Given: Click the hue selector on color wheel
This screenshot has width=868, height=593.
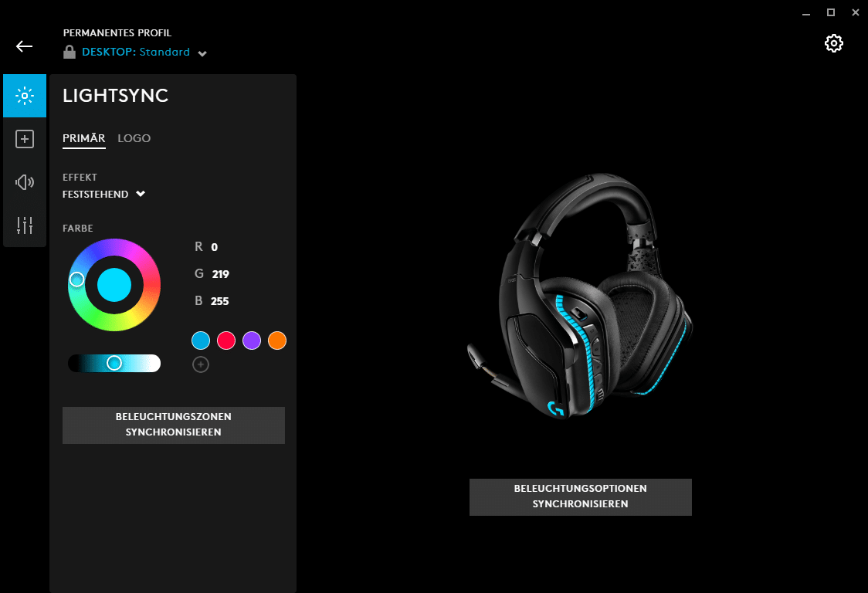Looking at the screenshot, I should coord(76,280).
